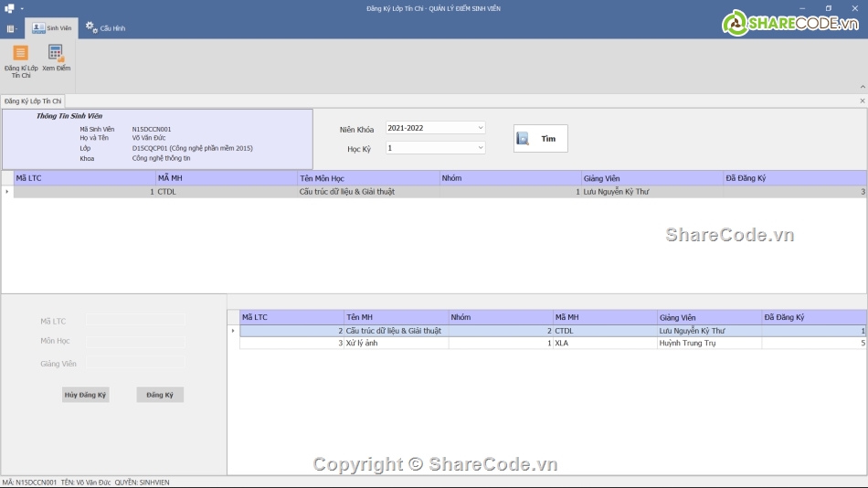Click the Cấu Hình gear icon
868x488 pixels.
click(91, 27)
